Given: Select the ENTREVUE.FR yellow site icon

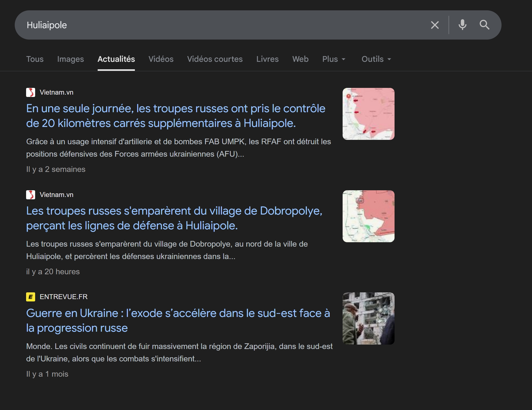Looking at the screenshot, I should tap(31, 297).
